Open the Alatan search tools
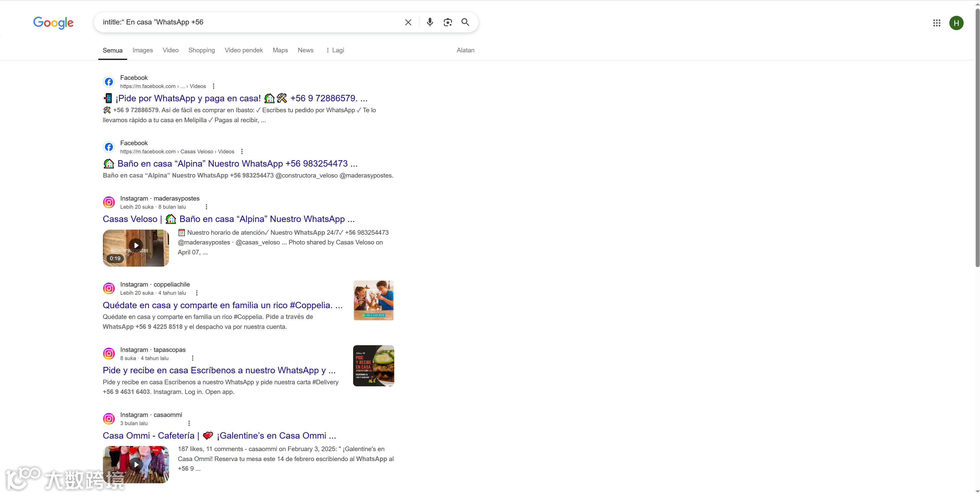 coord(465,50)
